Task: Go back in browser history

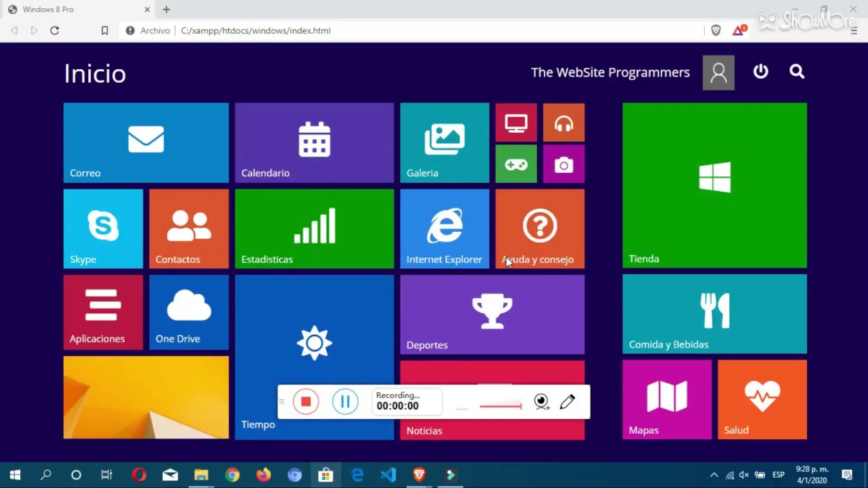Action: [x=14, y=30]
